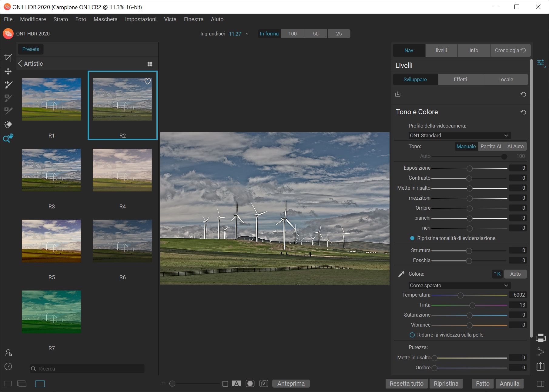Expand the Come sparato white balance dropdown

tap(459, 285)
